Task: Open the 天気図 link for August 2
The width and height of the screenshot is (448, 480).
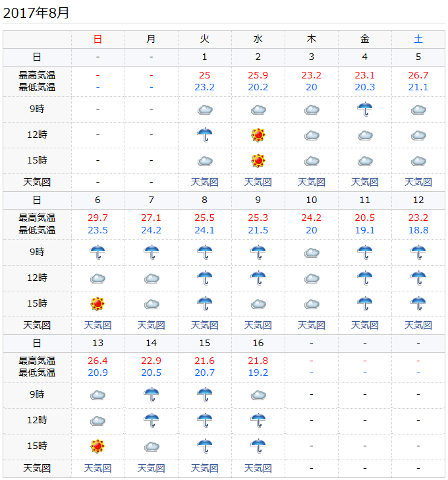Action: click(x=258, y=182)
